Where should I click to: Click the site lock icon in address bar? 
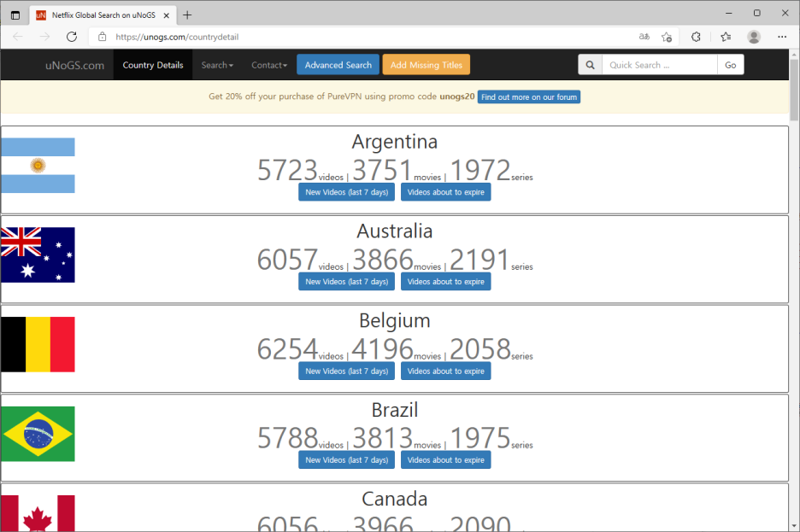click(x=102, y=37)
